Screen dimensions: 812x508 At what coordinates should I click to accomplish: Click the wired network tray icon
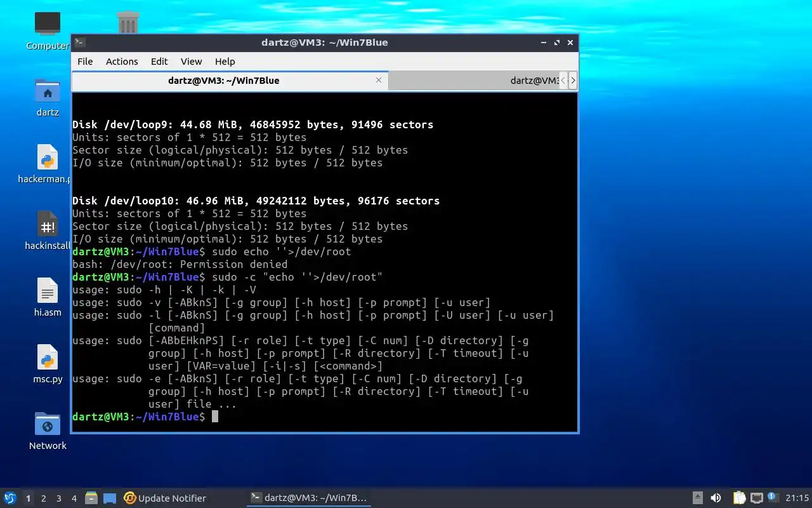click(x=756, y=498)
